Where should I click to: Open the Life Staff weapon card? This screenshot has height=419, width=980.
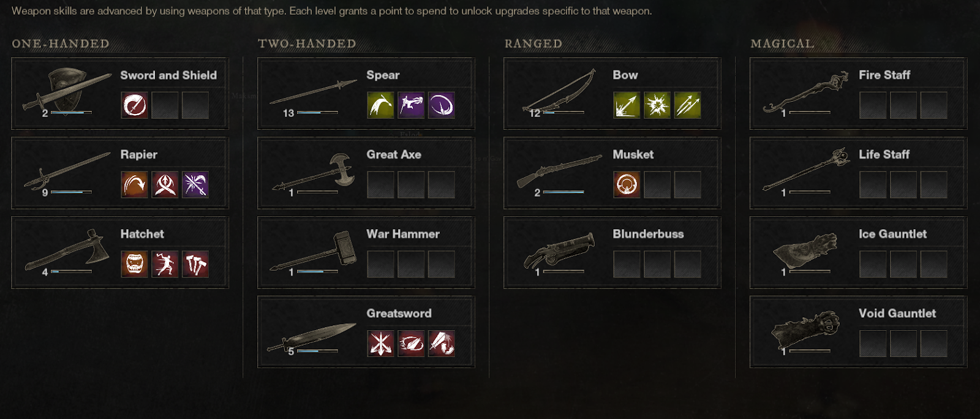point(858,173)
